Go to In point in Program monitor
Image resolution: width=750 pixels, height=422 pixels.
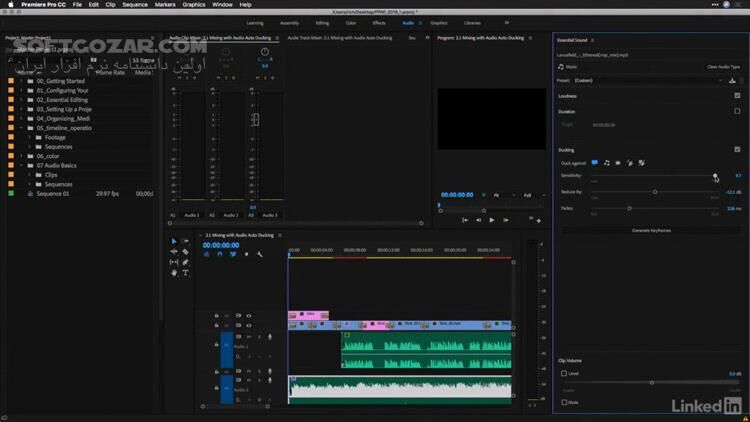tap(465, 220)
